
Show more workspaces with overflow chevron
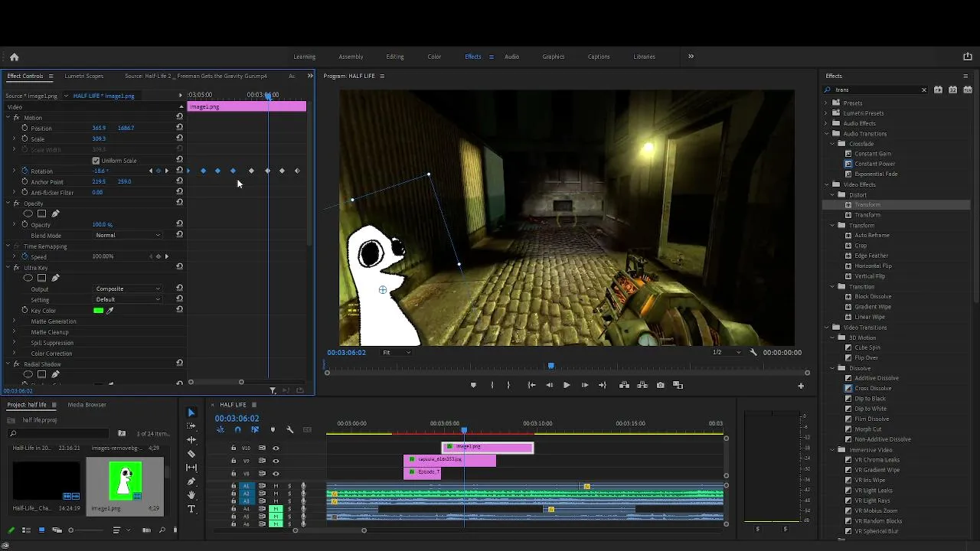click(691, 57)
